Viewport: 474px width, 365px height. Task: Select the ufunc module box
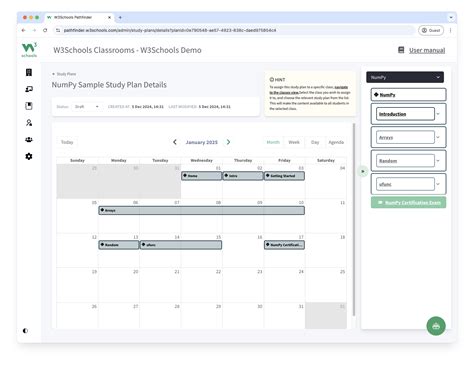pos(405,184)
